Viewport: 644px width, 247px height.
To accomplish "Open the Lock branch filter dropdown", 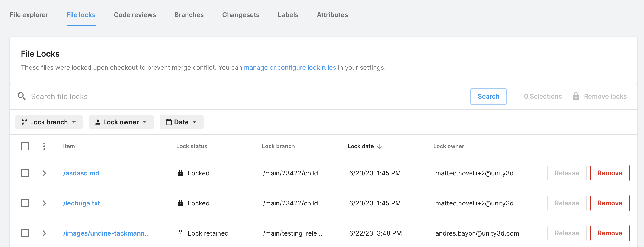I will click(49, 122).
